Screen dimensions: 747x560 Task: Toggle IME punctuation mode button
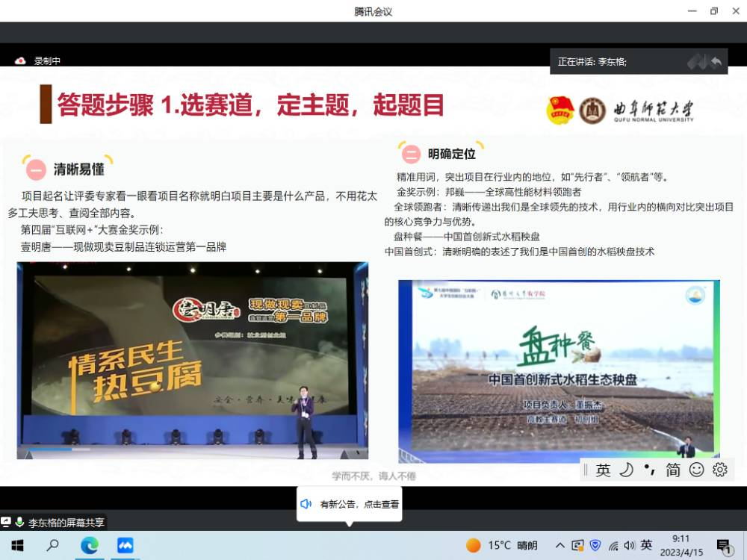click(x=649, y=470)
